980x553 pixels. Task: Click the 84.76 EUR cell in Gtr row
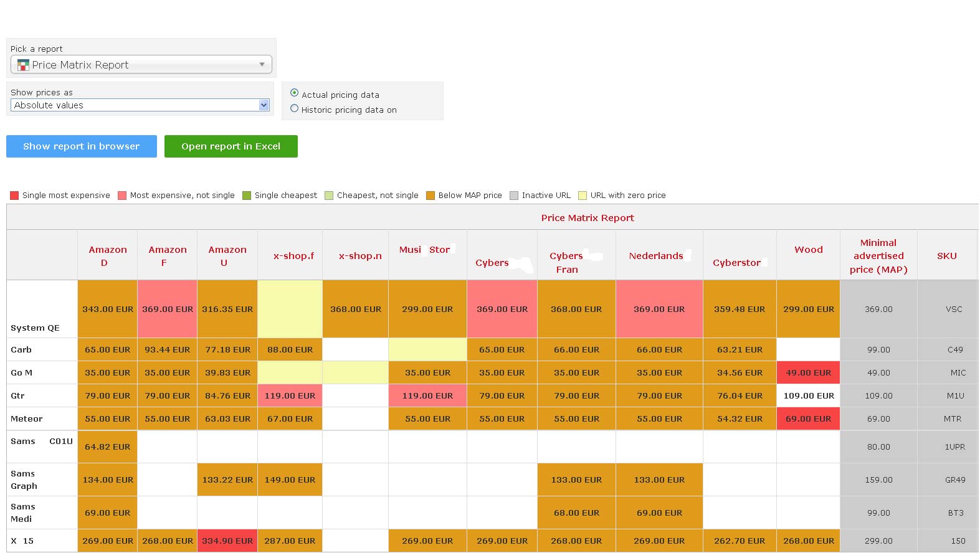coord(227,396)
